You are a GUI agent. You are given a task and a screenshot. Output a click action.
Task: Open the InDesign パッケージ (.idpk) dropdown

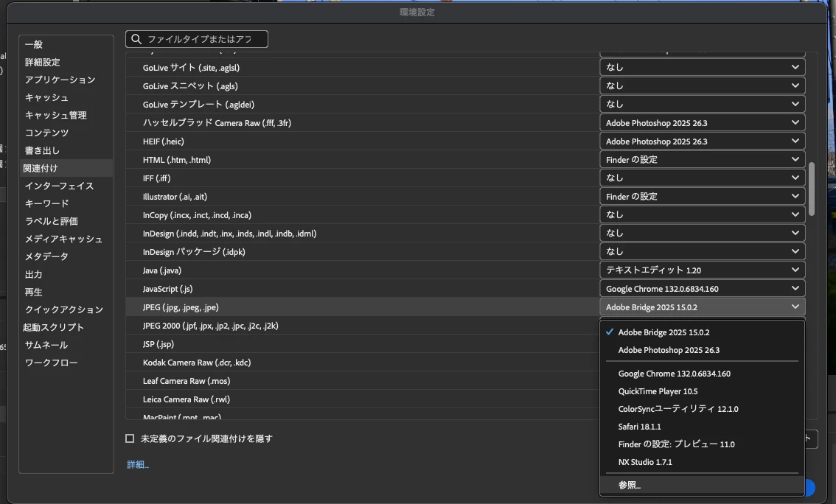pos(702,251)
